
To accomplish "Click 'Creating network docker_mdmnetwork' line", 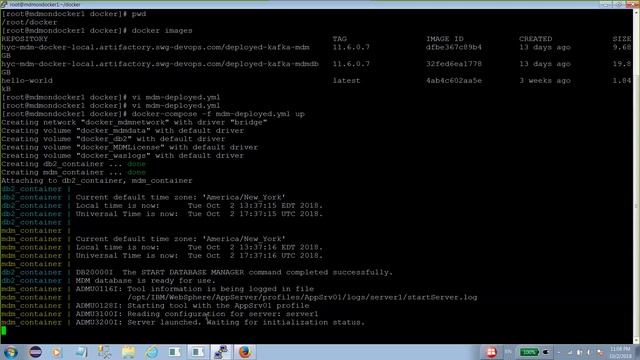I will point(134,122).
